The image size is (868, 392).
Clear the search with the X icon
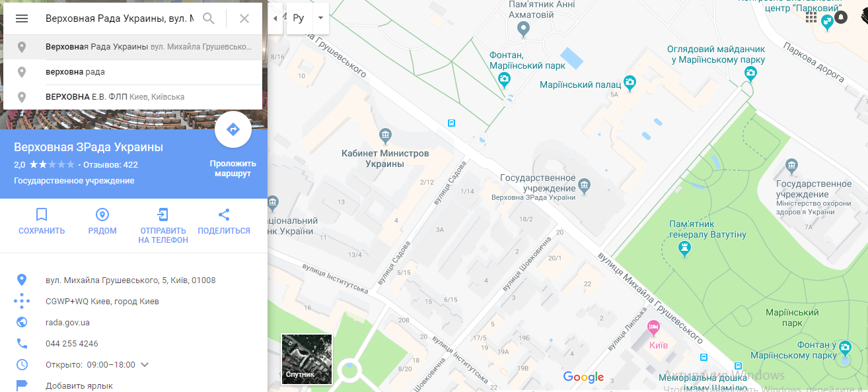click(x=244, y=18)
